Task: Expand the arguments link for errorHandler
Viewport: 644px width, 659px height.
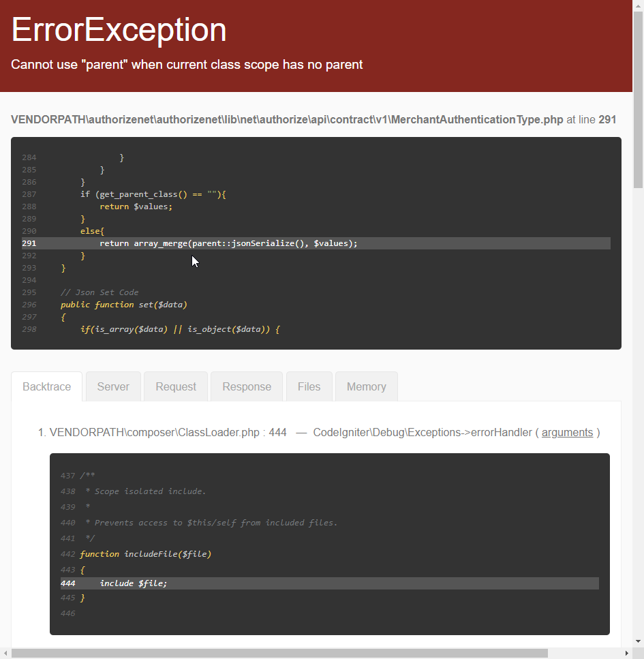Action: [x=567, y=433]
